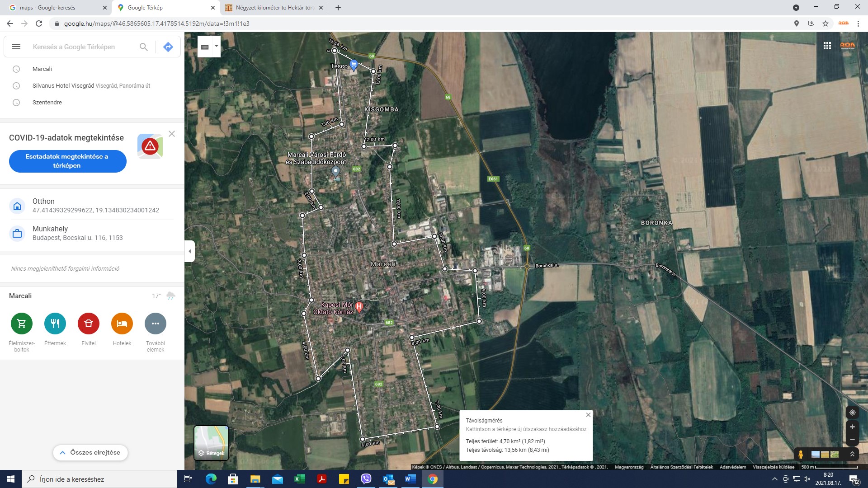Screen dimensions: 868x488
Task: Open directions with the blue arrow icon
Action: (168, 47)
